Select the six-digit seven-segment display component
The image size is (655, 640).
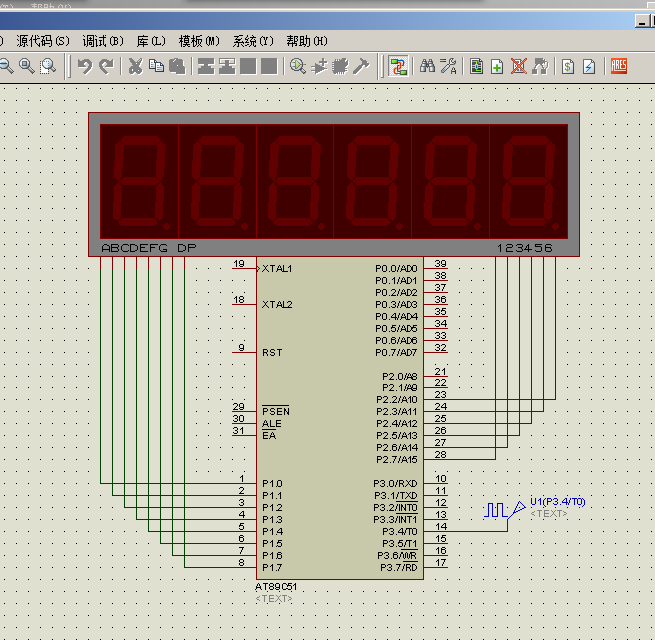pyautogui.click(x=334, y=184)
